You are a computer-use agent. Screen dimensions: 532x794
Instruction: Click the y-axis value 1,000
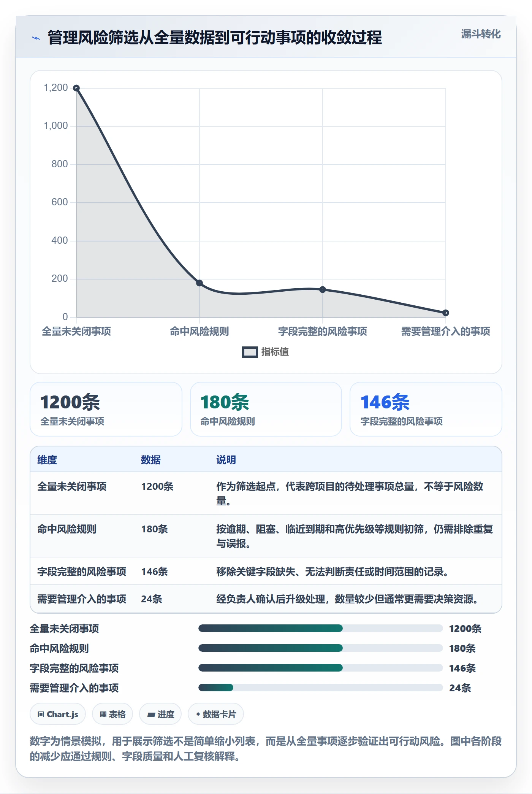(x=56, y=125)
